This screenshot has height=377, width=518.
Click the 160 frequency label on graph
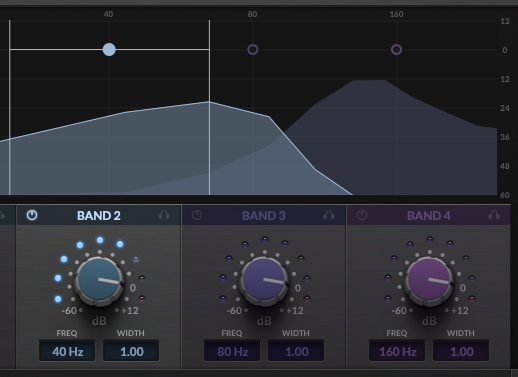(x=396, y=14)
